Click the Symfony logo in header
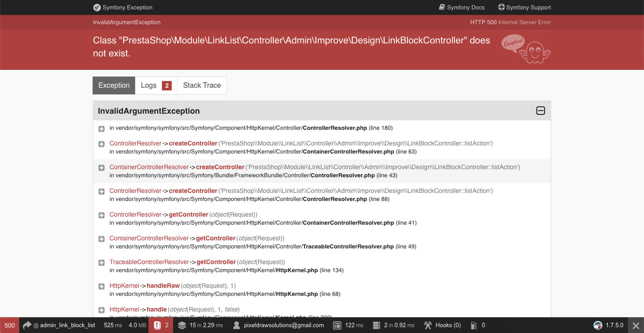The image size is (644, 333). [97, 7]
